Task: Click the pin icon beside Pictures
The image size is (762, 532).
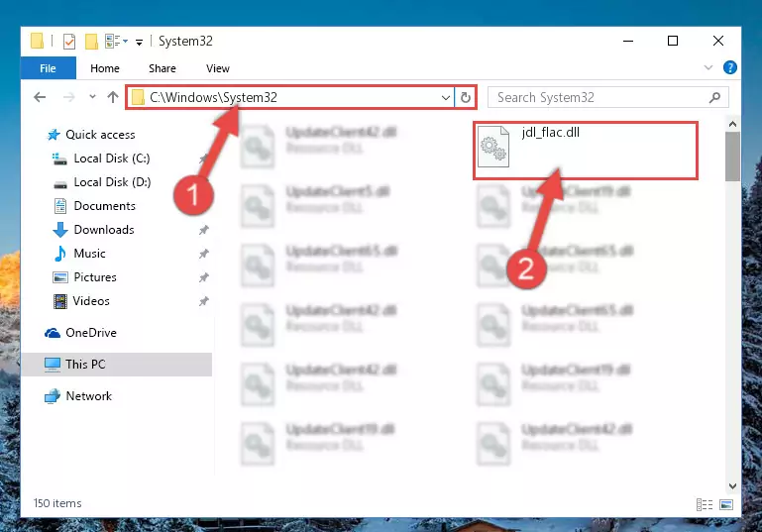Action: tap(203, 277)
